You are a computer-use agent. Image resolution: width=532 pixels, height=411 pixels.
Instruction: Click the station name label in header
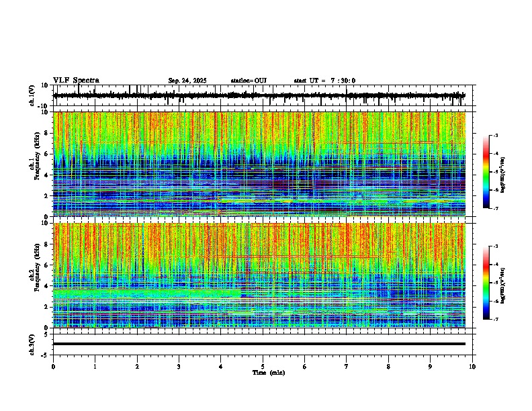(x=249, y=81)
